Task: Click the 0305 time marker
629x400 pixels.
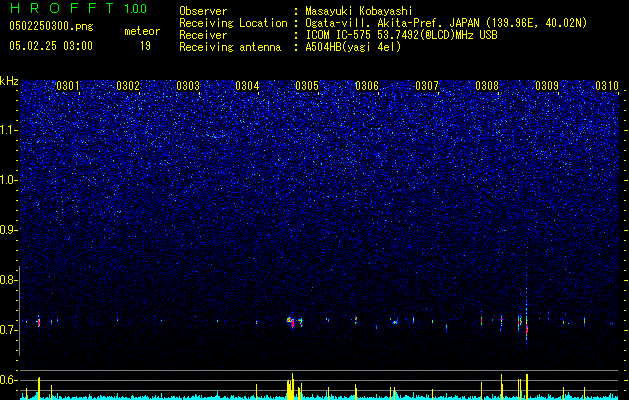Action: point(307,86)
